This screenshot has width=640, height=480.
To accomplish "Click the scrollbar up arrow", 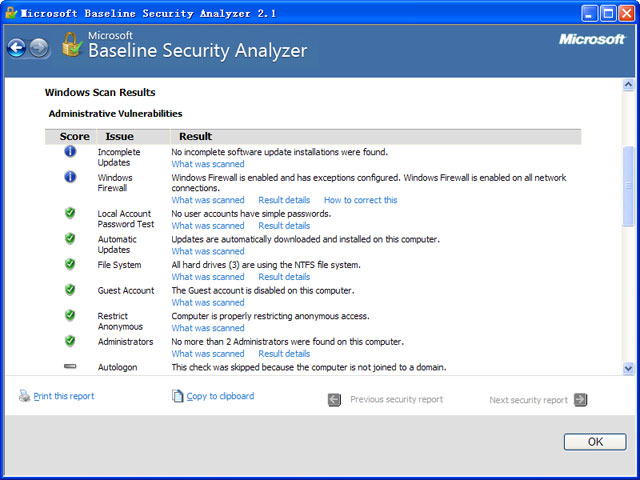I will point(628,84).
